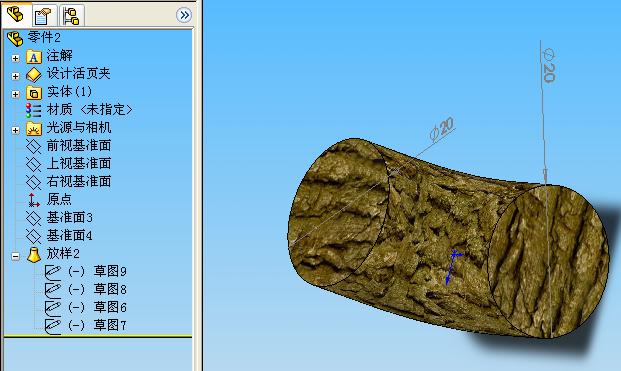Select sketch (-) 草图7
The height and width of the screenshot is (371, 621).
point(97,325)
